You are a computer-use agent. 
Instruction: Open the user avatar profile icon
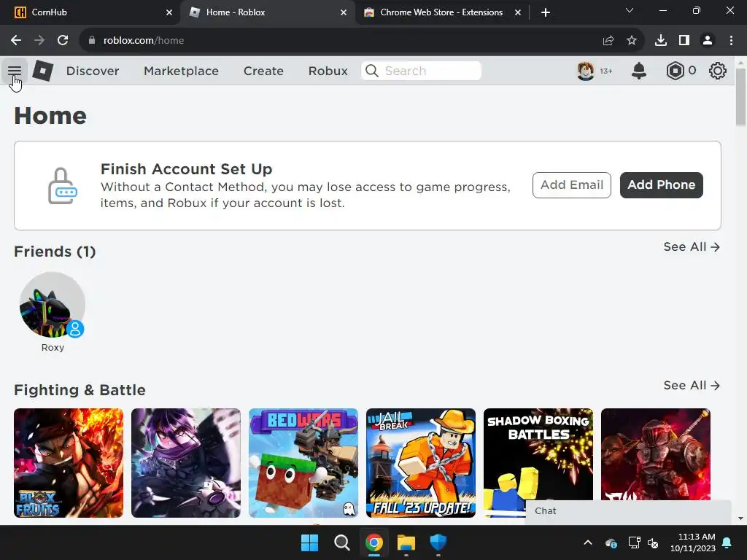(x=586, y=71)
